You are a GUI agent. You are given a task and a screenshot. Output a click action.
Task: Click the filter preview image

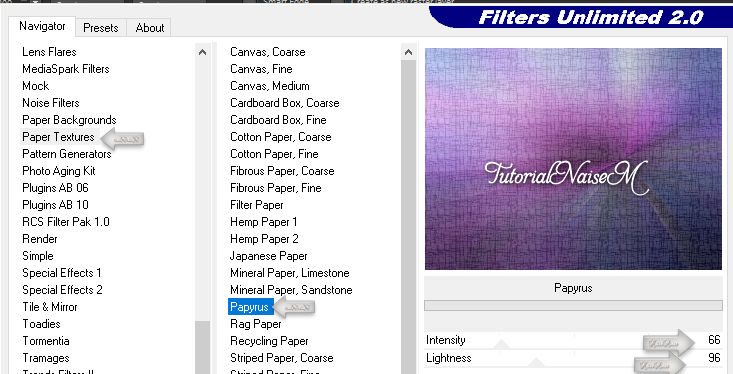coord(573,159)
